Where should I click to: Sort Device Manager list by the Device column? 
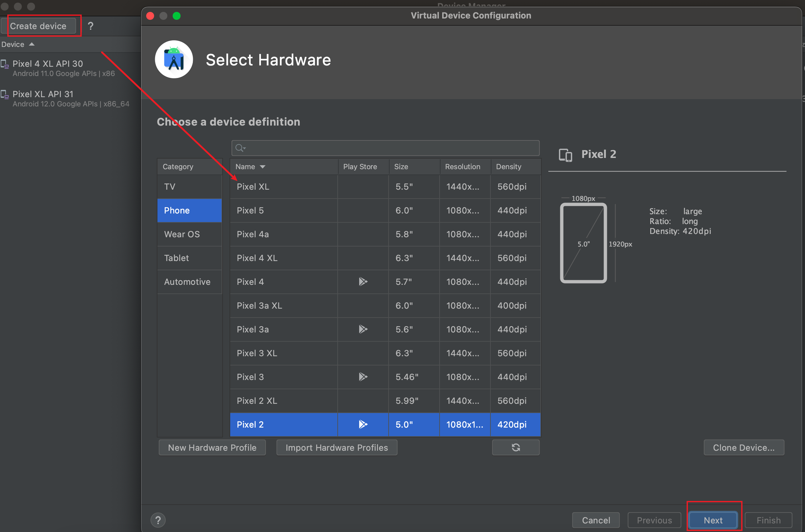pyautogui.click(x=18, y=45)
